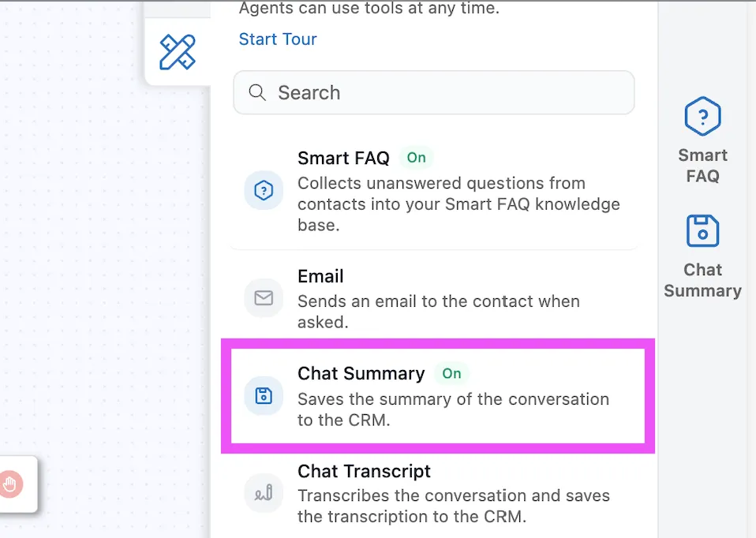
Task: Activate the hand pan tool on the canvas
Action: [x=10, y=484]
